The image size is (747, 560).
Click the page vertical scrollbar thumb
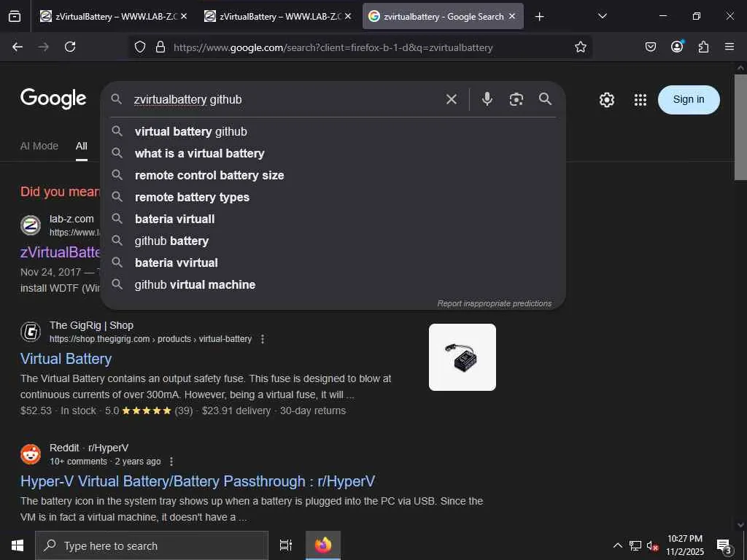click(x=740, y=127)
